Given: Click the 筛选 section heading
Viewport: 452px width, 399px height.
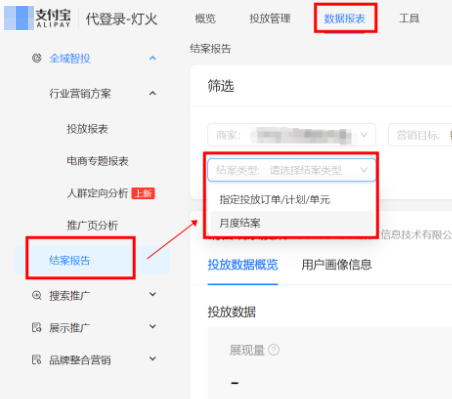Looking at the screenshot, I should coord(221,86).
